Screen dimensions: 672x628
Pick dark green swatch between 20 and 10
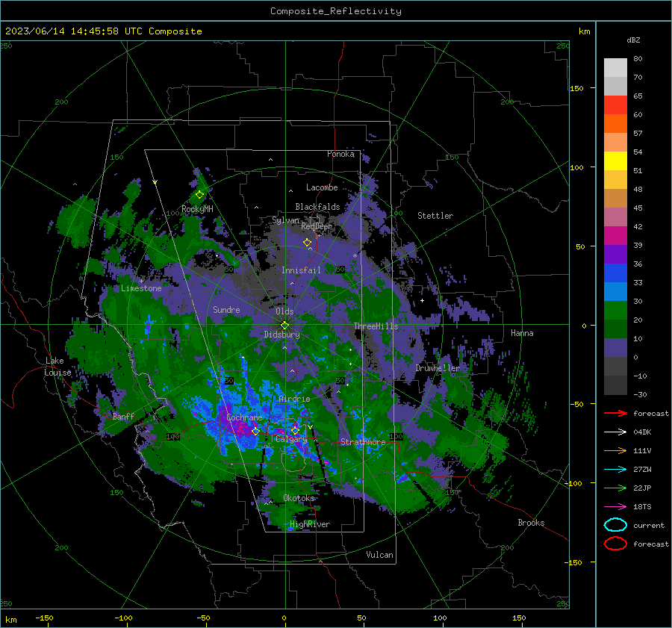615,329
